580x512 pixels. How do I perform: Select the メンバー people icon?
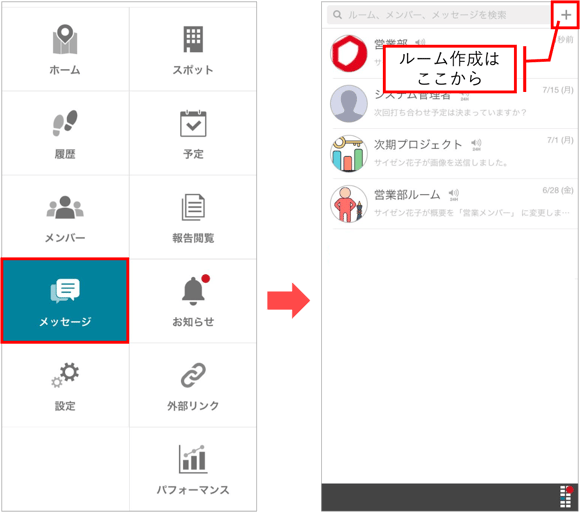65,207
